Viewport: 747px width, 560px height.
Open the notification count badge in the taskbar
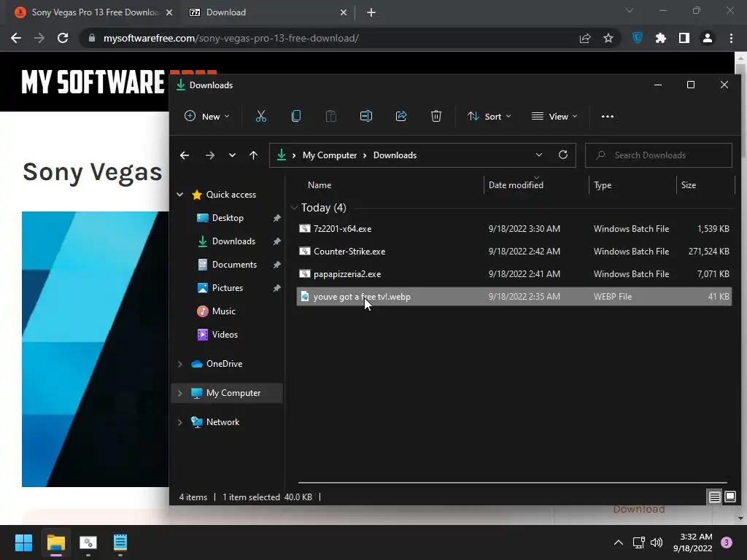click(x=727, y=542)
